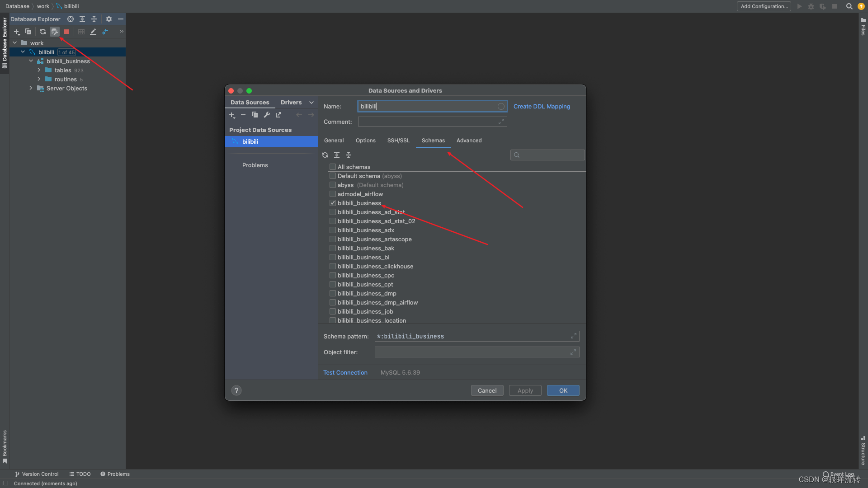The image size is (868, 488).
Task: Open the Drivers dropdown arrow
Action: 311,103
